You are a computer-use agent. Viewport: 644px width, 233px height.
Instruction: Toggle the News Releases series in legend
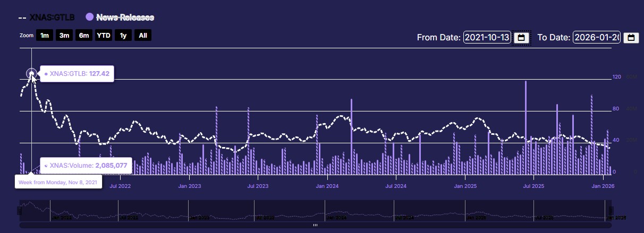pos(120,17)
